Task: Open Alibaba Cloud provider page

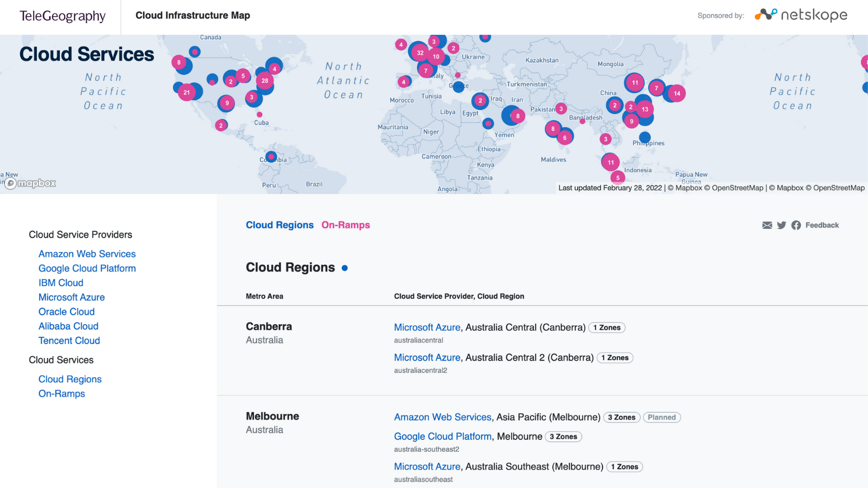Action: (x=68, y=326)
